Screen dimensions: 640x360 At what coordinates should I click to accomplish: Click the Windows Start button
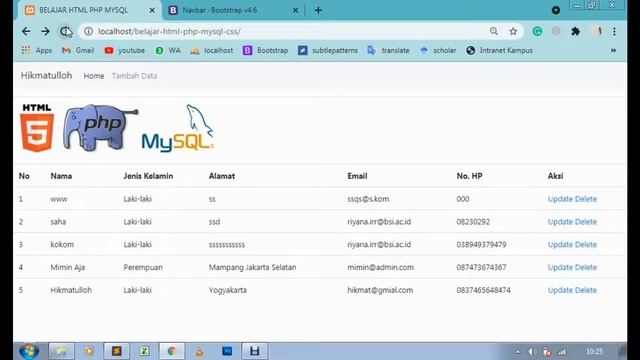pos(29,351)
